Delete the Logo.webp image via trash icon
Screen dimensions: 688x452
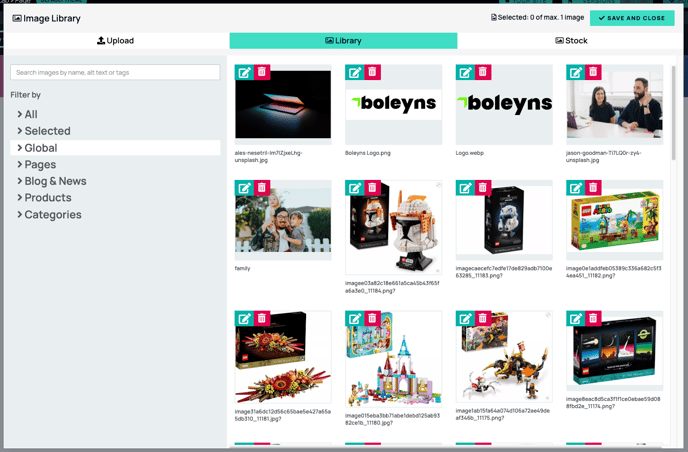pos(483,72)
